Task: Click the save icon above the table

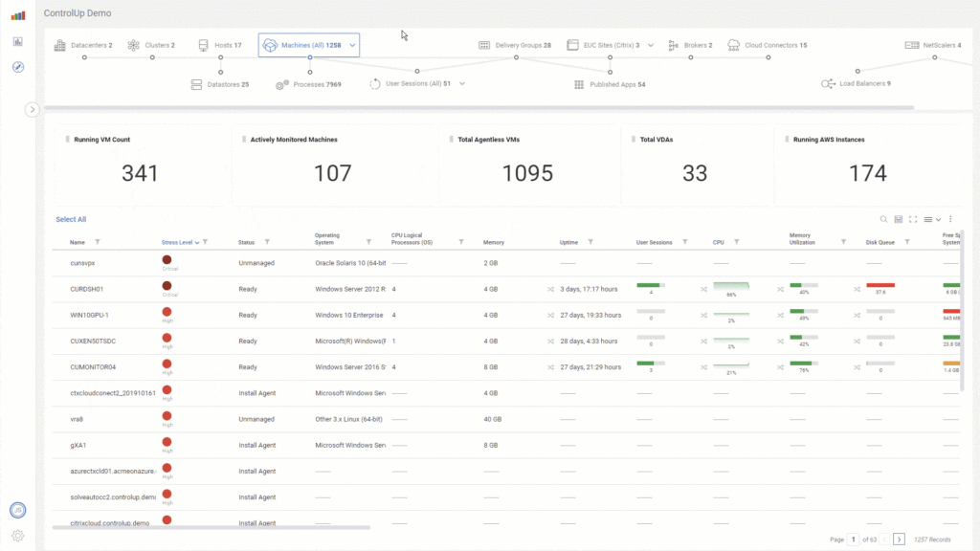Action: coord(899,219)
